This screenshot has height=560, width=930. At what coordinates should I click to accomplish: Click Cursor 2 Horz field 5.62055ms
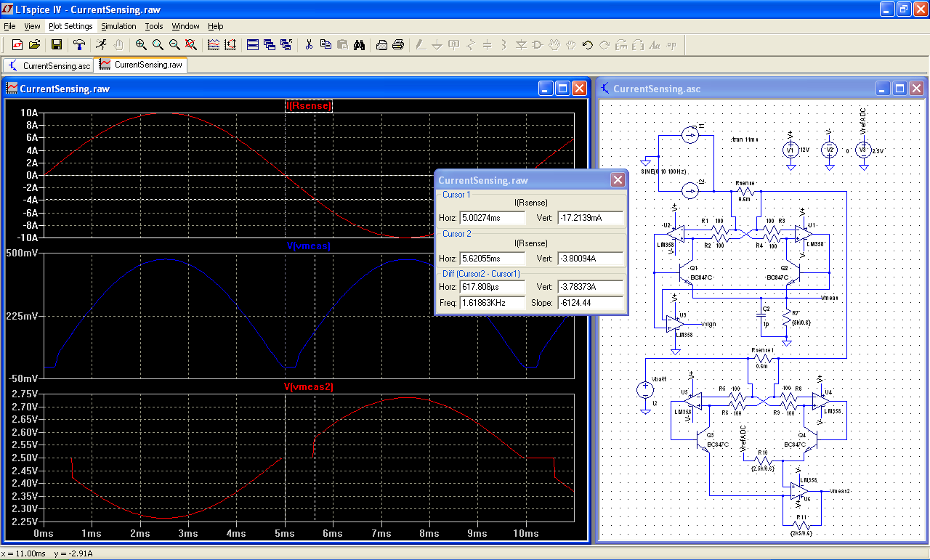[493, 259]
